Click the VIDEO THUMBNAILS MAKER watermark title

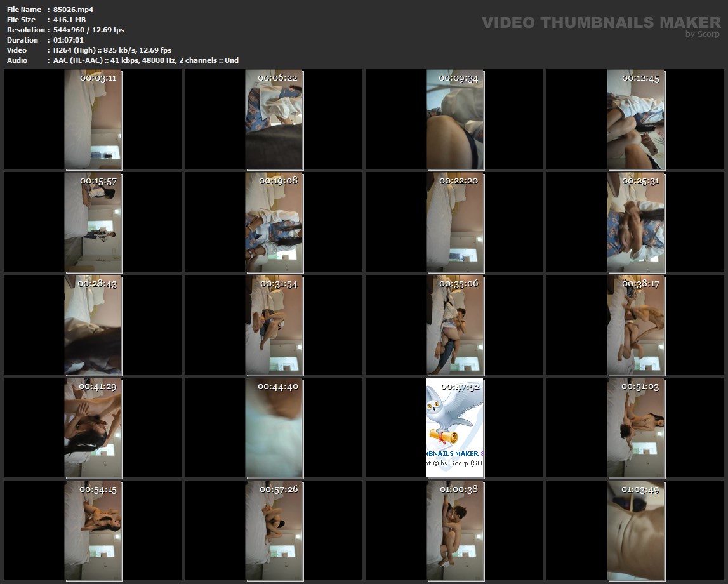pos(601,23)
